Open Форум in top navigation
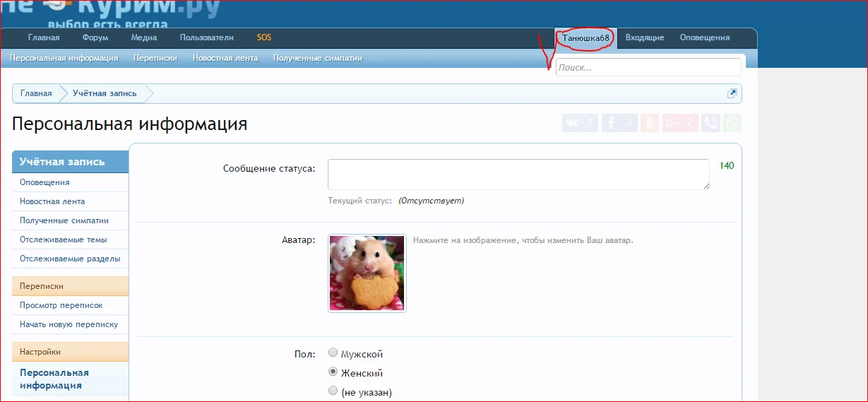Image resolution: width=868 pixels, height=402 pixels. point(95,37)
